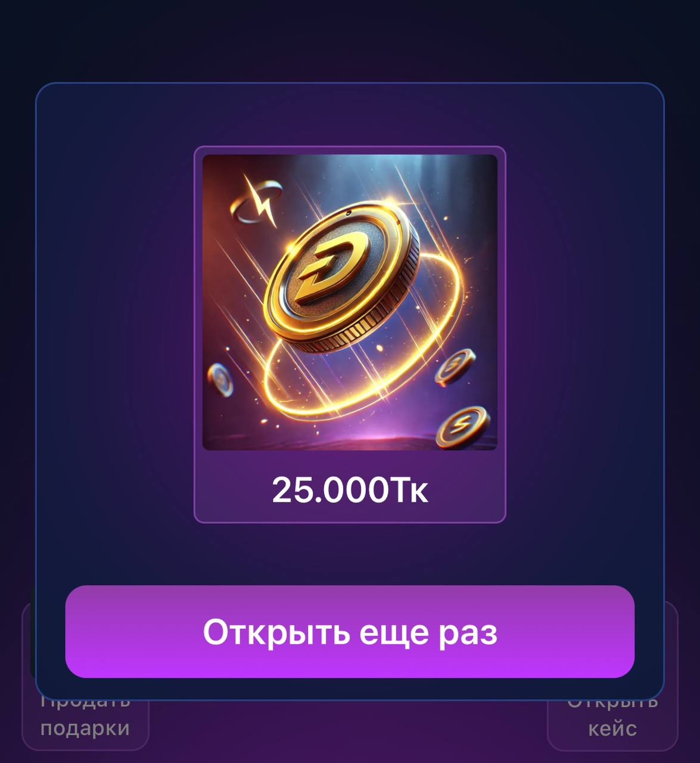
Task: Click the small silver coin on image left
Action: [x=220, y=380]
